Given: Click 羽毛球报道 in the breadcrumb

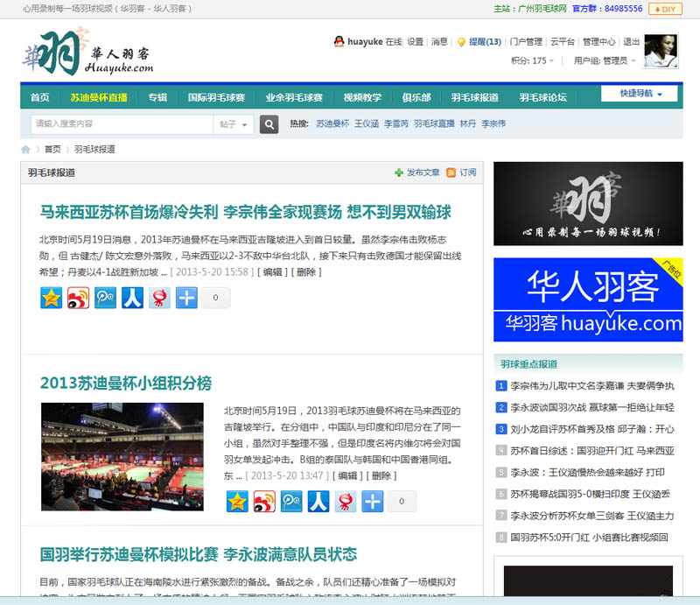Looking at the screenshot, I should click(94, 149).
